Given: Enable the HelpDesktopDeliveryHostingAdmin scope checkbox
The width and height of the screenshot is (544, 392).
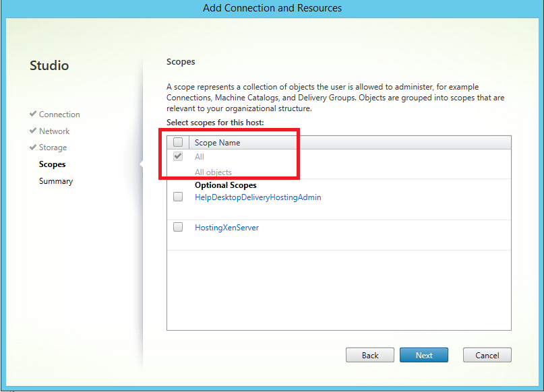Looking at the screenshot, I should [178, 197].
